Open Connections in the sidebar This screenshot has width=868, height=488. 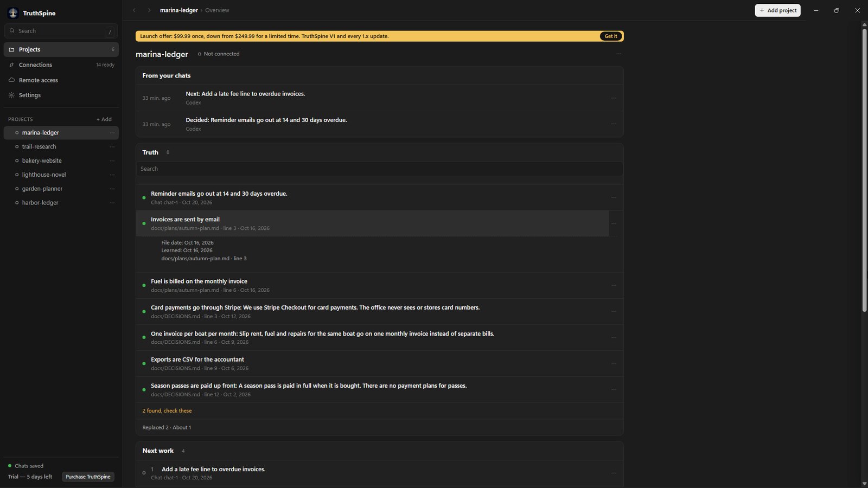tap(61, 65)
